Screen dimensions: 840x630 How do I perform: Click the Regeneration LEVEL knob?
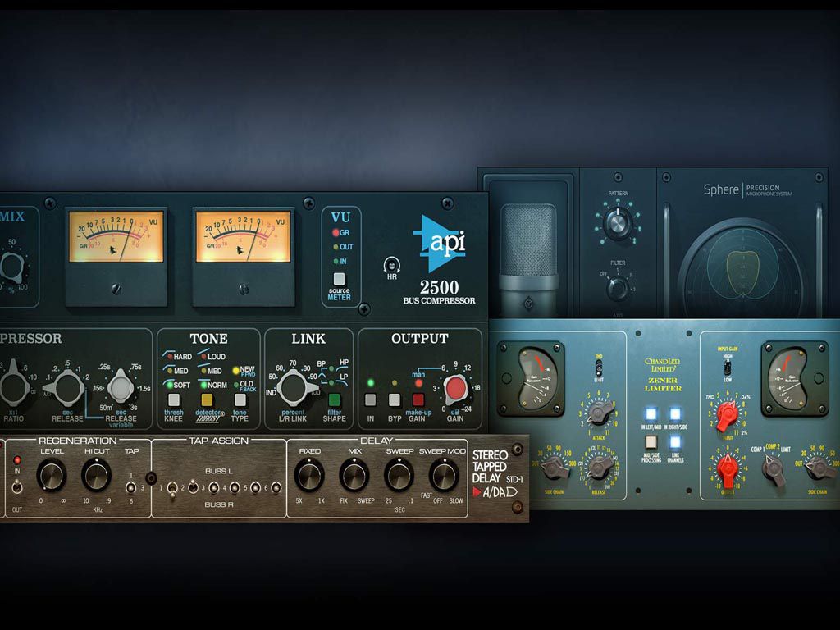click(x=52, y=475)
